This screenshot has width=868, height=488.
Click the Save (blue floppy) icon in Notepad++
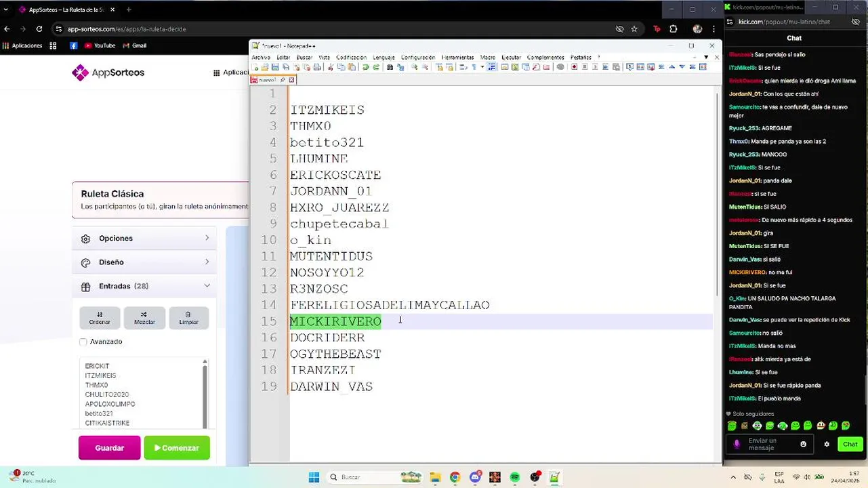275,67
